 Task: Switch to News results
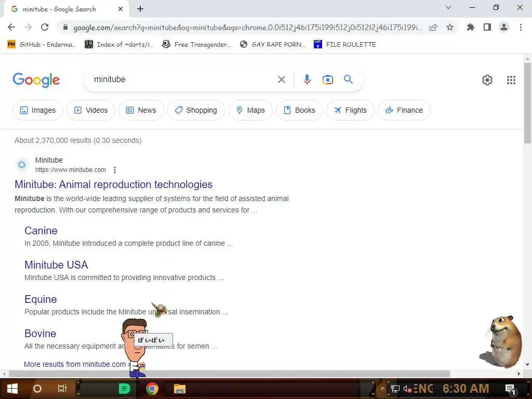[x=141, y=110]
